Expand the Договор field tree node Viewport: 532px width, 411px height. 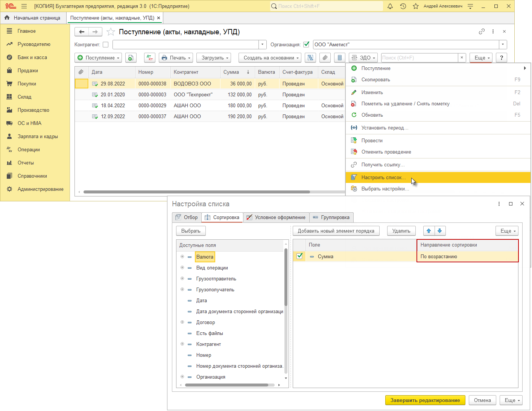tap(182, 322)
